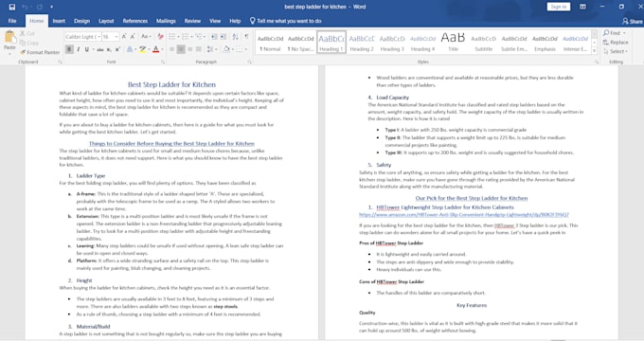
Task: Switch to the Insert tab
Action: click(x=59, y=21)
